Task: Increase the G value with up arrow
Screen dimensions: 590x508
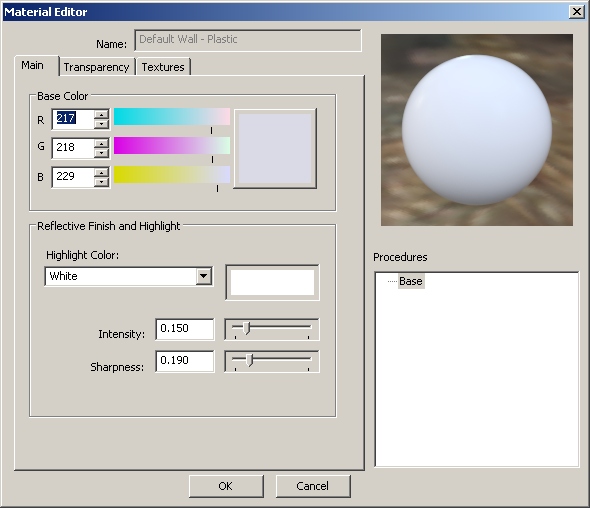Action: pyautogui.click(x=101, y=143)
